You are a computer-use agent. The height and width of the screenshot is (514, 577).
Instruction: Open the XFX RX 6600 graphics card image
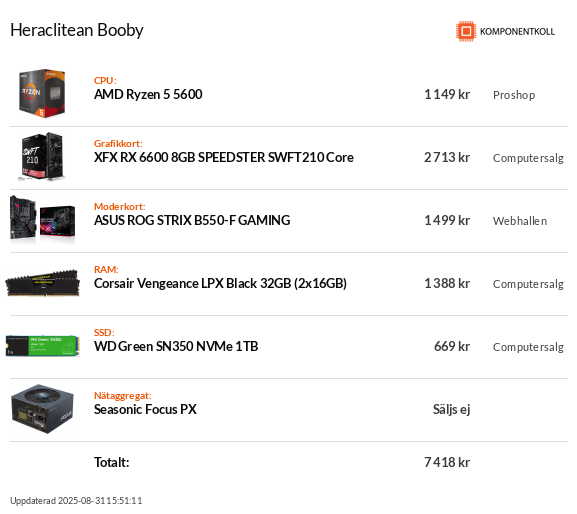(42, 156)
